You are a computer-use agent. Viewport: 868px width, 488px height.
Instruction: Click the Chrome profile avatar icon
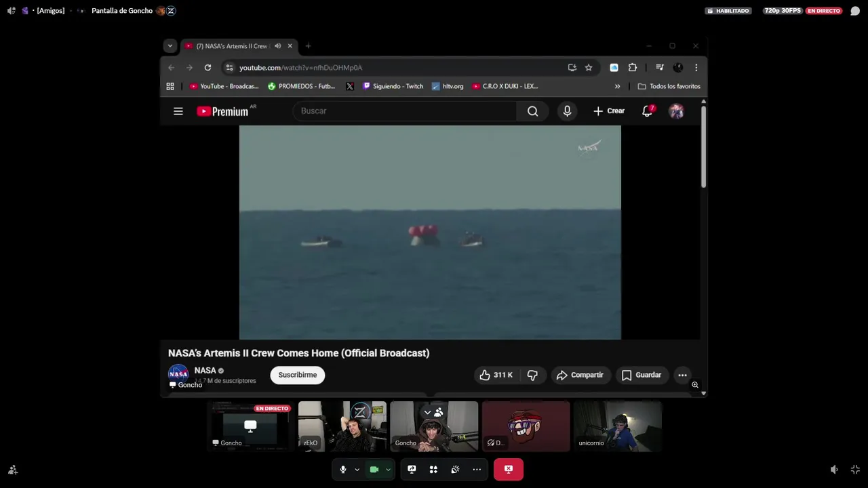[x=677, y=68]
